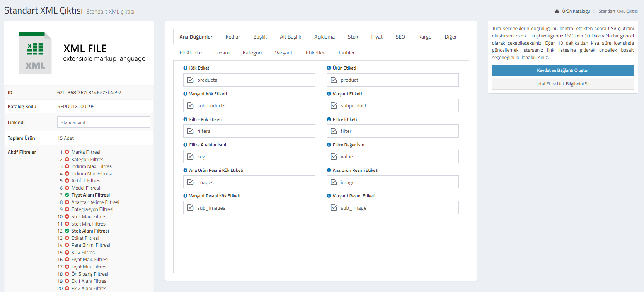Image resolution: width=644 pixels, height=292 pixels.
Task: Open the Başlık tab
Action: click(x=260, y=37)
